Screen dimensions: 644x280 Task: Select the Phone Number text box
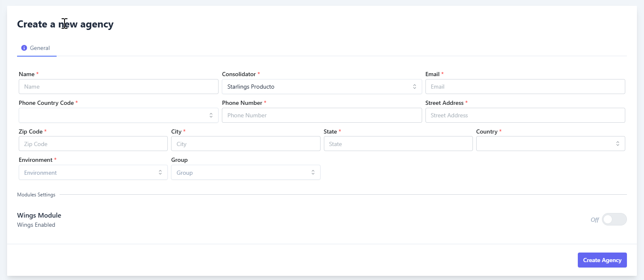(321, 115)
